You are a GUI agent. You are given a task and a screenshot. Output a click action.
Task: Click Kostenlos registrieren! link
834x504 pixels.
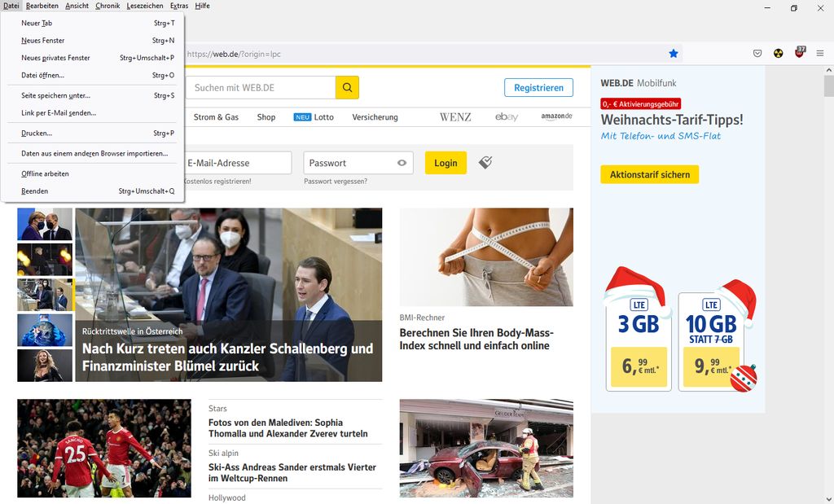[217, 182]
